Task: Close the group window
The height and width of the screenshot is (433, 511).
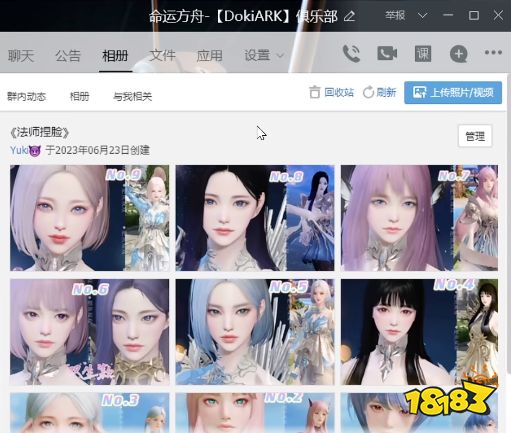Action: (498, 15)
